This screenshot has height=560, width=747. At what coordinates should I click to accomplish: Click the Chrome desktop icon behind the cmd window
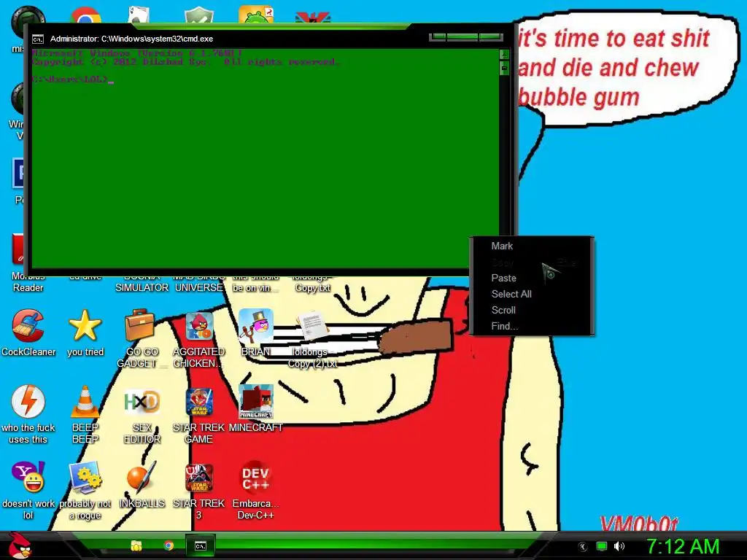coord(86,16)
